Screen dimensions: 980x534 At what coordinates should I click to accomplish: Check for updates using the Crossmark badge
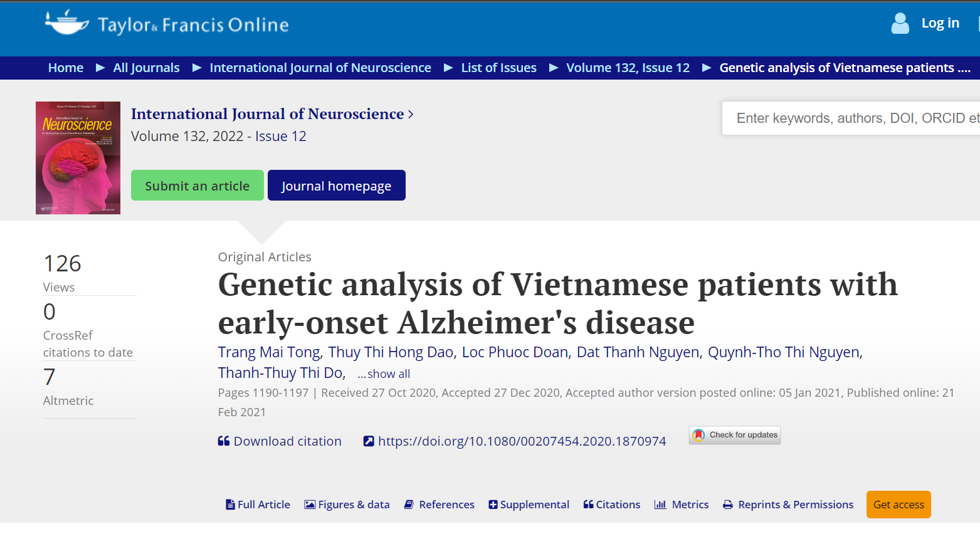(734, 434)
